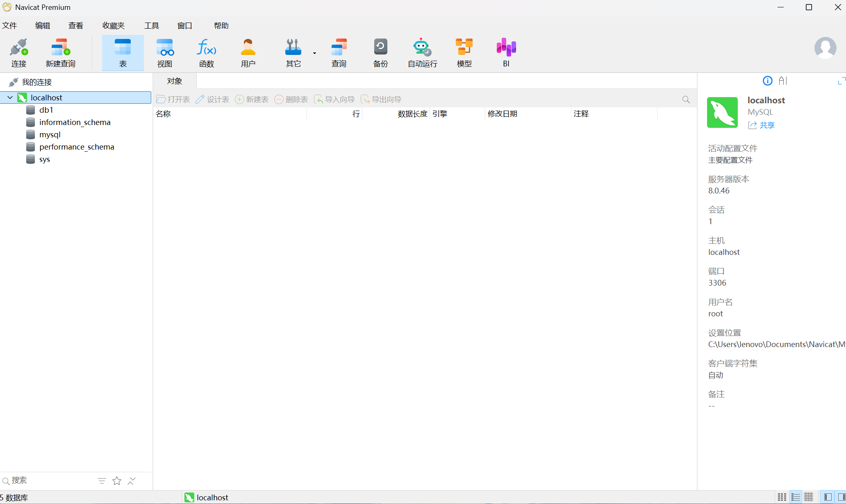Sort by 引擎 column header
The height and width of the screenshot is (504, 846).
point(457,114)
